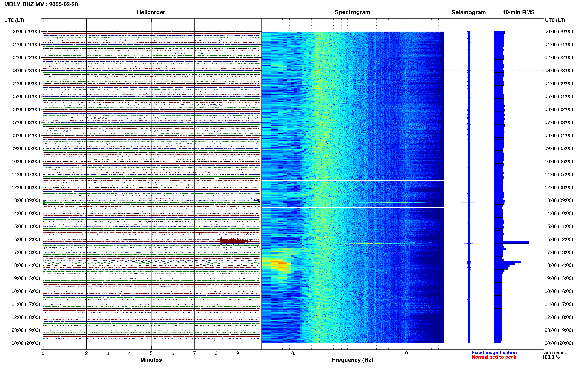Image resolution: width=588 pixels, height=368 pixels.
Task: Click left time label '14:00 (10:00)'
Action: point(26,213)
